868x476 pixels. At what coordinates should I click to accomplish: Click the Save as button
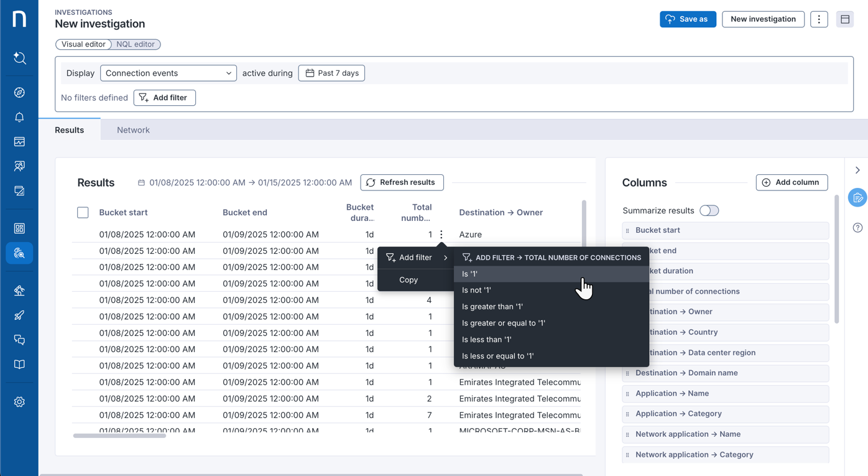(x=688, y=19)
